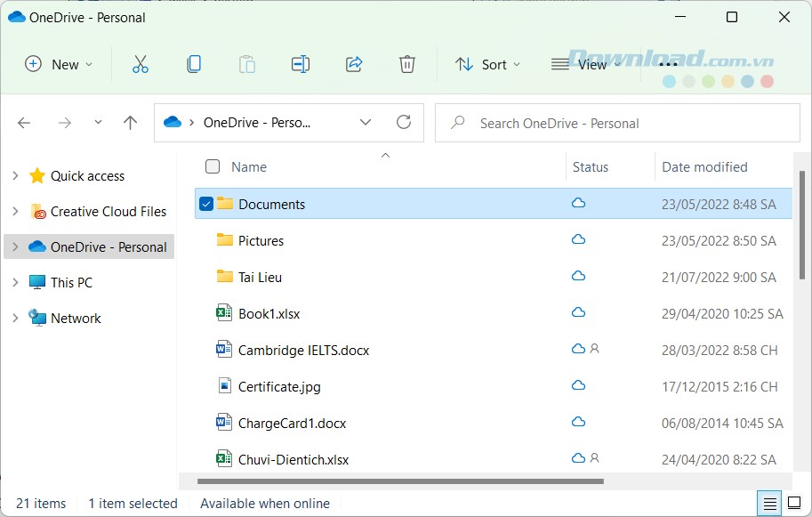Uncheck the Documents selection checkbox
This screenshot has height=517, width=812.
click(x=205, y=203)
